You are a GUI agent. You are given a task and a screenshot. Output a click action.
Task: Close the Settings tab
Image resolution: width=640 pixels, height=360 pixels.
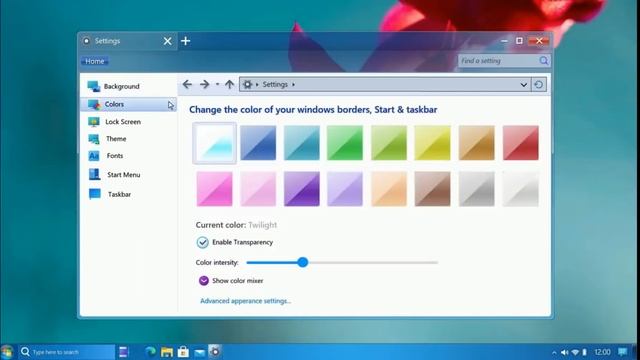click(167, 41)
